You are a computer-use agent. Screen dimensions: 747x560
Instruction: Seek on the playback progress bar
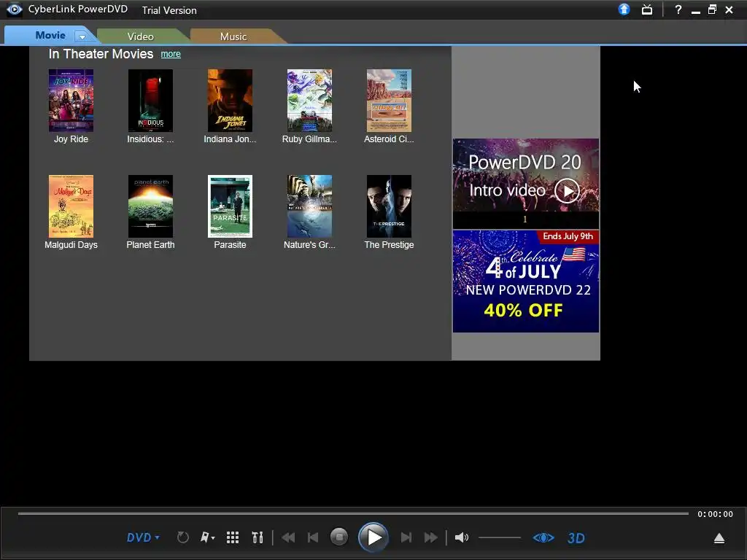pos(354,513)
